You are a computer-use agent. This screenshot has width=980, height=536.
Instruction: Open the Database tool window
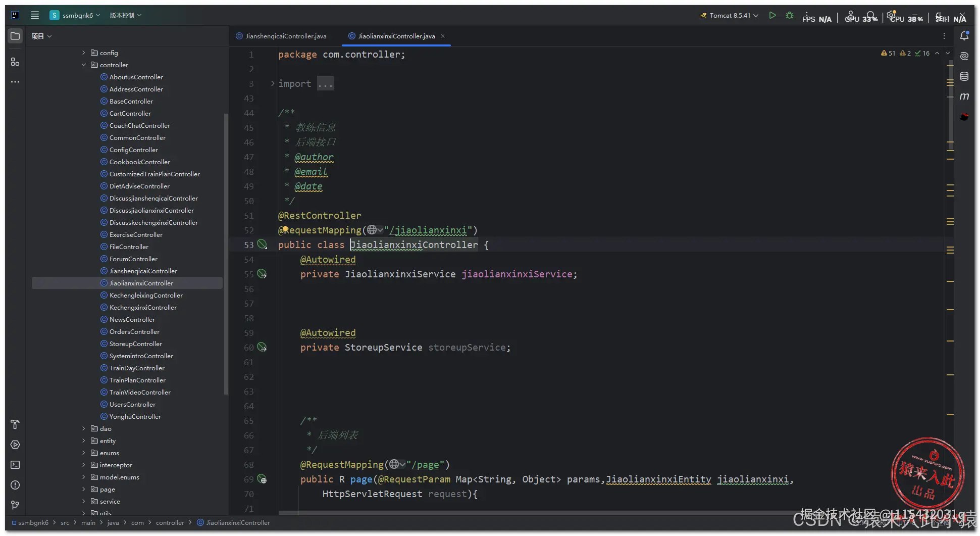(964, 76)
